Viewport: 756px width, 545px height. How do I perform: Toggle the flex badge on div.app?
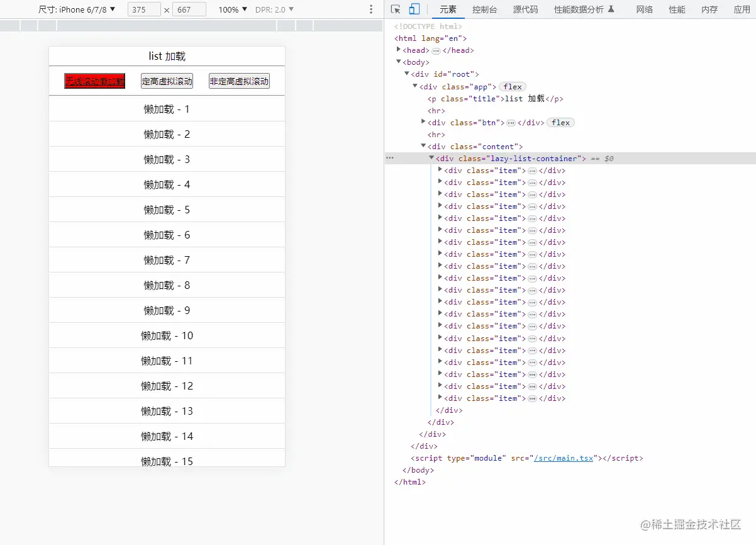point(513,86)
